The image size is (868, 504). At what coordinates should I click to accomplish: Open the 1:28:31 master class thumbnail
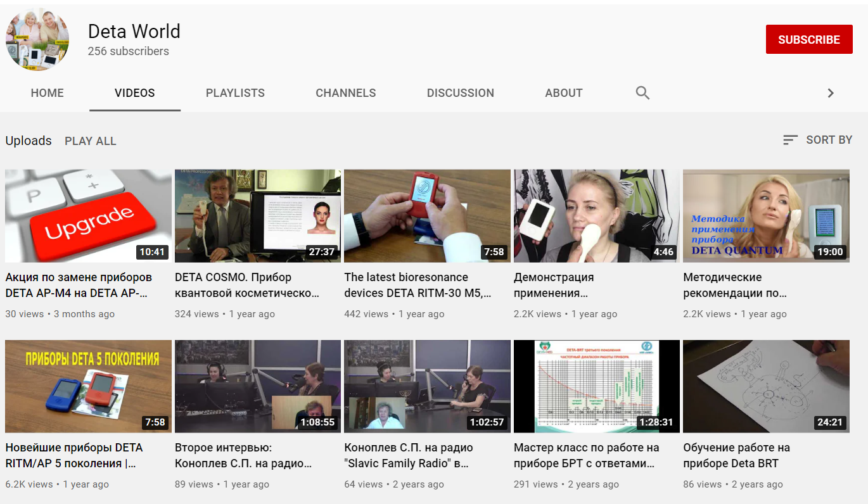pyautogui.click(x=597, y=387)
